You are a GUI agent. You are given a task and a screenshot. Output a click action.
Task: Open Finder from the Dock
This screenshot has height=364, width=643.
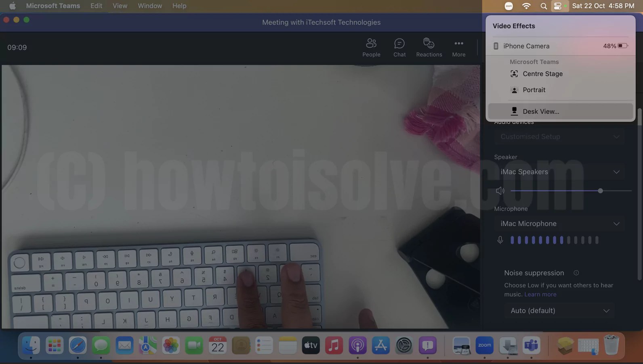coord(31,345)
